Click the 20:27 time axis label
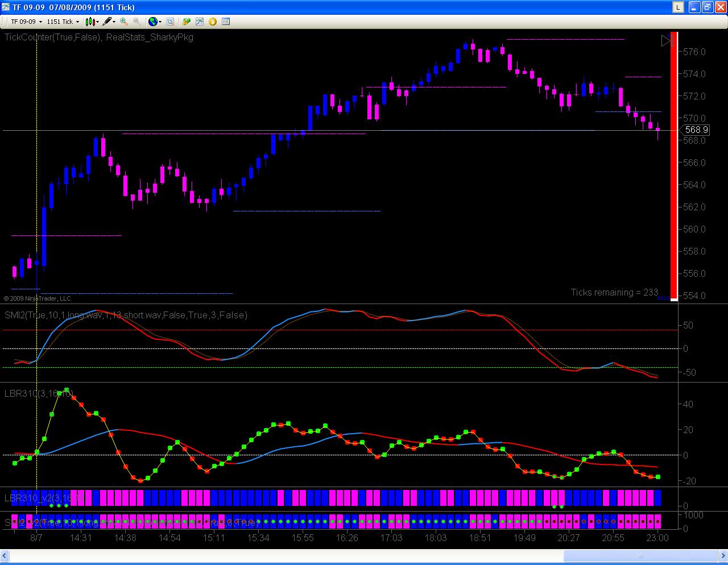The image size is (728, 565). (569, 538)
